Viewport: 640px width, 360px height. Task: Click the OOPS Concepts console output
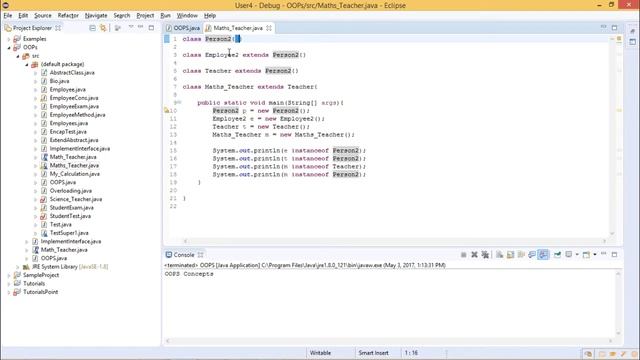click(189, 274)
